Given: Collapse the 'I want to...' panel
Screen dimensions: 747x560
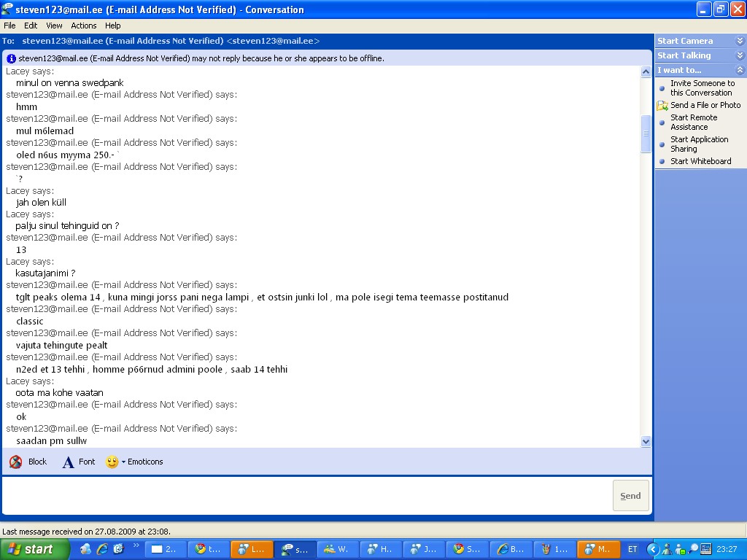Looking at the screenshot, I should tap(740, 70).
